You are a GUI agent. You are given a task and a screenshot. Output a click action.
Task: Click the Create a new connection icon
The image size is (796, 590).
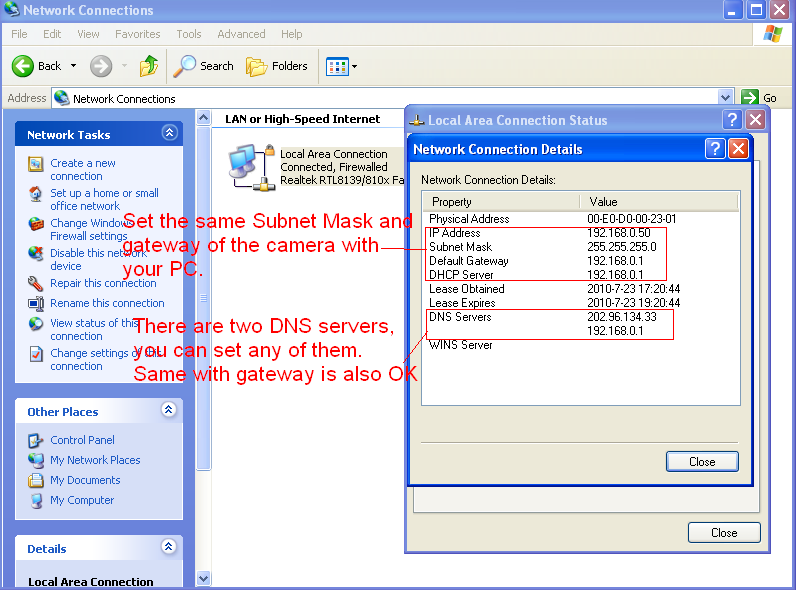point(36,164)
